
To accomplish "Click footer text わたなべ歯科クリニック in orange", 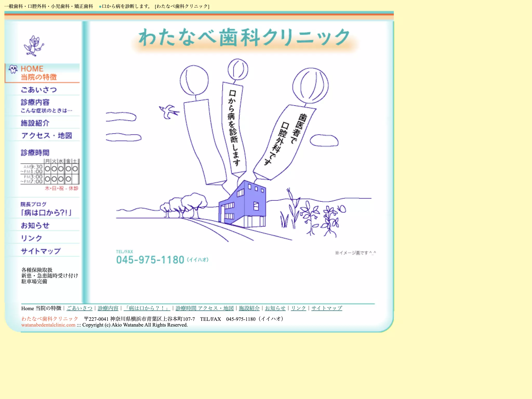I will tap(50, 319).
